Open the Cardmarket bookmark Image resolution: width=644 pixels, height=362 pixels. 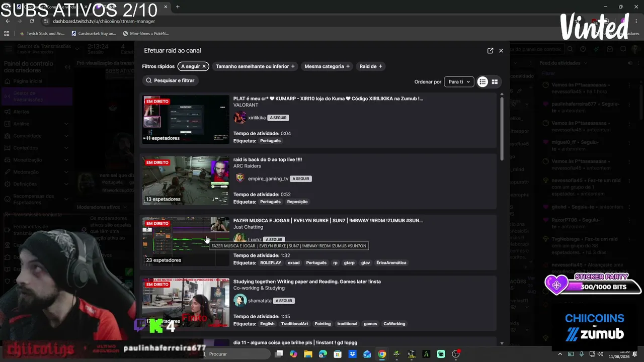[94, 34]
